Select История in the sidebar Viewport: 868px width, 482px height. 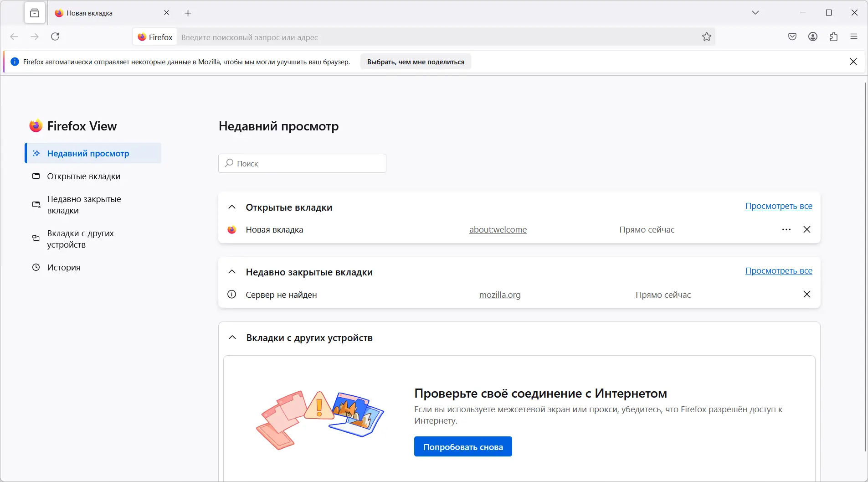(63, 268)
